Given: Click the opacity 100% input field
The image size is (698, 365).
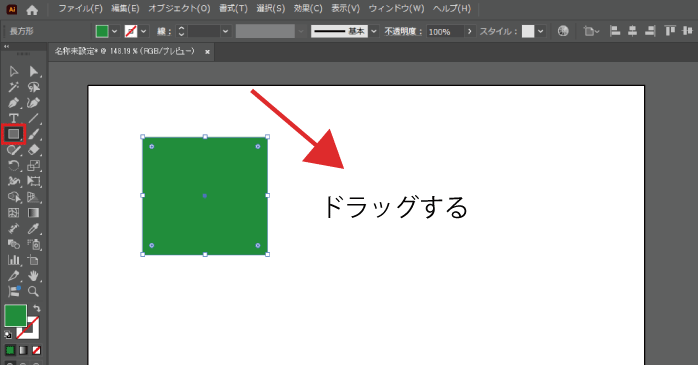Looking at the screenshot, I should 445,31.
